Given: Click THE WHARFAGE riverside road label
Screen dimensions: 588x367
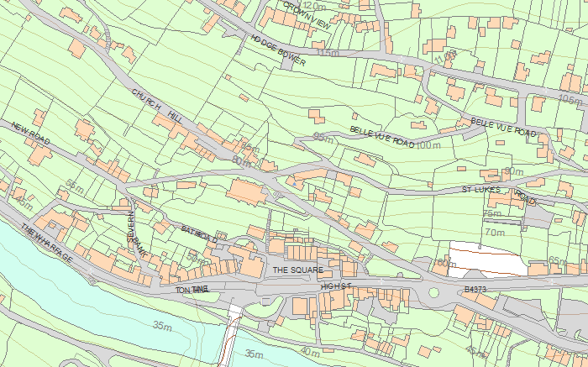Looking at the screenshot, I should [47, 243].
